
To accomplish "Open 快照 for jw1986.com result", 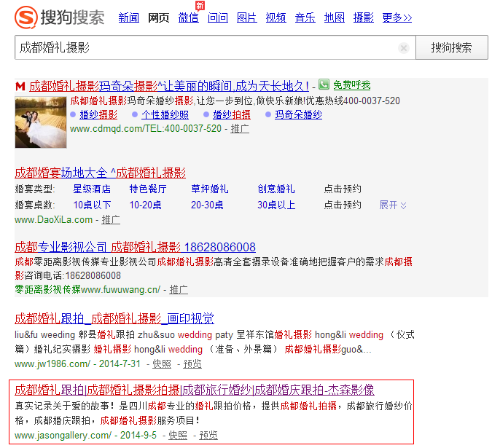I will point(162,363).
